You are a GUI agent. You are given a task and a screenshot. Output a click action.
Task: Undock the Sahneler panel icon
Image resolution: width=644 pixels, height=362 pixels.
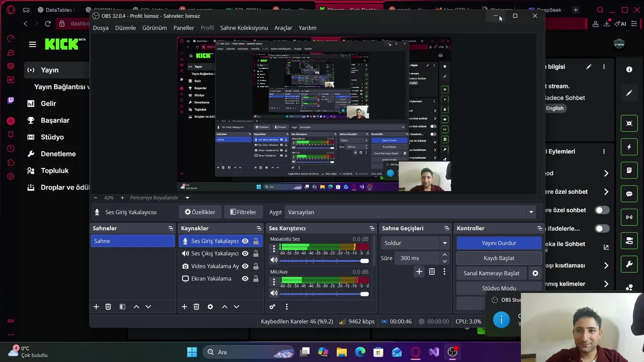pos(171,228)
